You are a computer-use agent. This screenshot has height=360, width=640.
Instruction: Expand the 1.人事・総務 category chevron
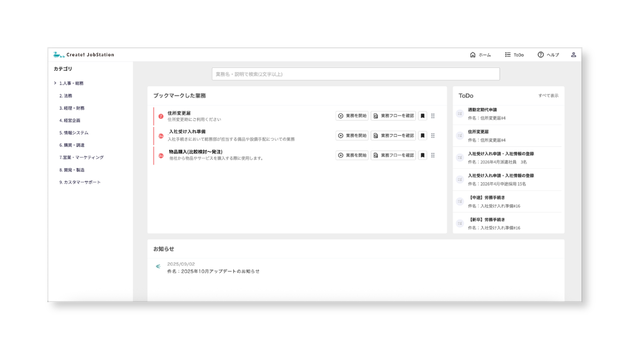[x=55, y=83]
